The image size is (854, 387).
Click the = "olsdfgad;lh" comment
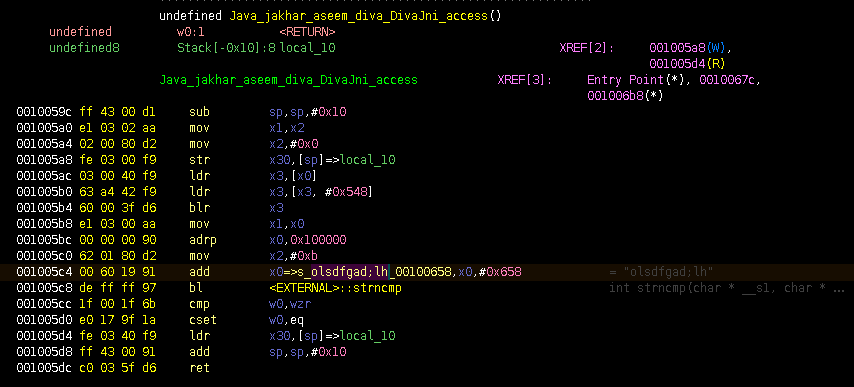coord(661,272)
